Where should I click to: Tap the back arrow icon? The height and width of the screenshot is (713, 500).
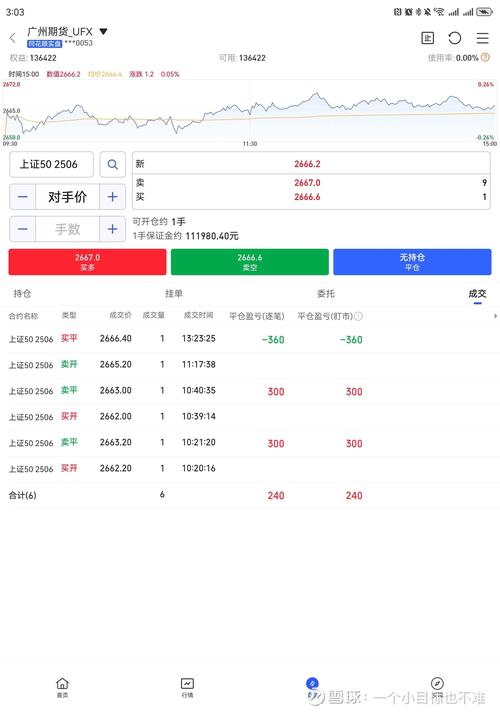[x=13, y=38]
